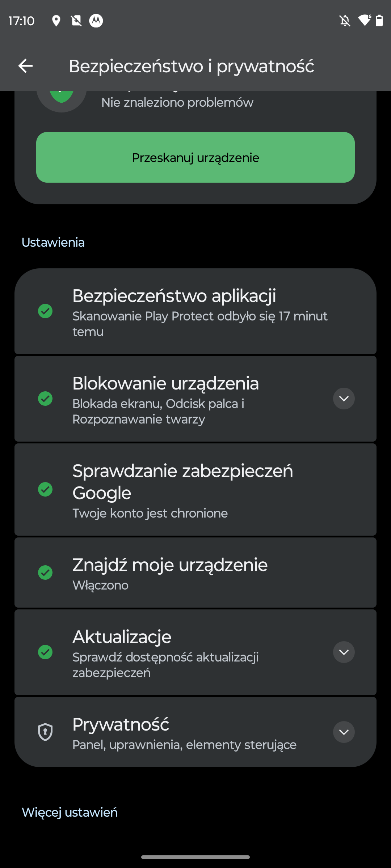Tap the bottom navigation gesture bar

pos(195,857)
